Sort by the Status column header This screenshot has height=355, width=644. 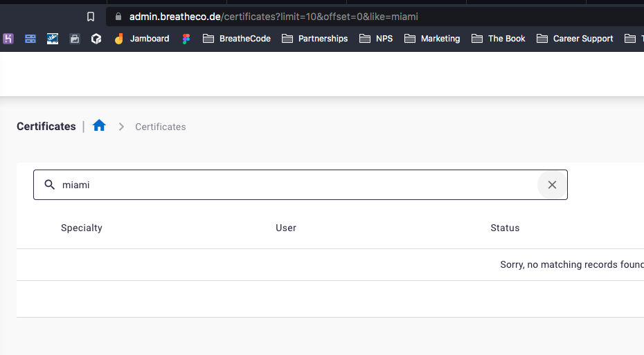click(505, 228)
